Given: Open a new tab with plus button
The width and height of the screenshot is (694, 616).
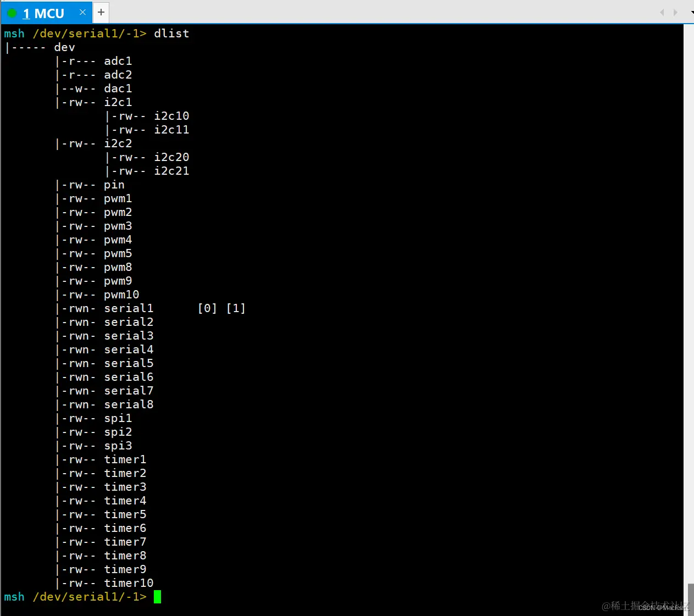Looking at the screenshot, I should (101, 12).
